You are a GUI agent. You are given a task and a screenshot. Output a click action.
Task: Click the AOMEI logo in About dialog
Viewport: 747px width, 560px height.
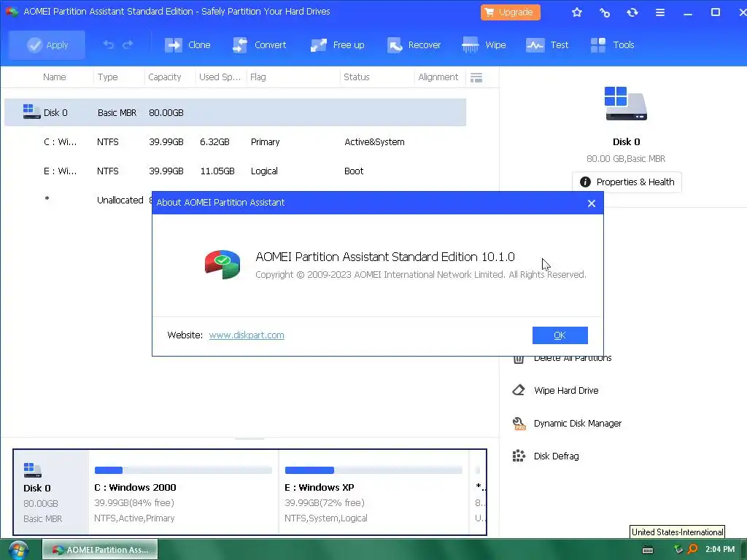(x=222, y=264)
